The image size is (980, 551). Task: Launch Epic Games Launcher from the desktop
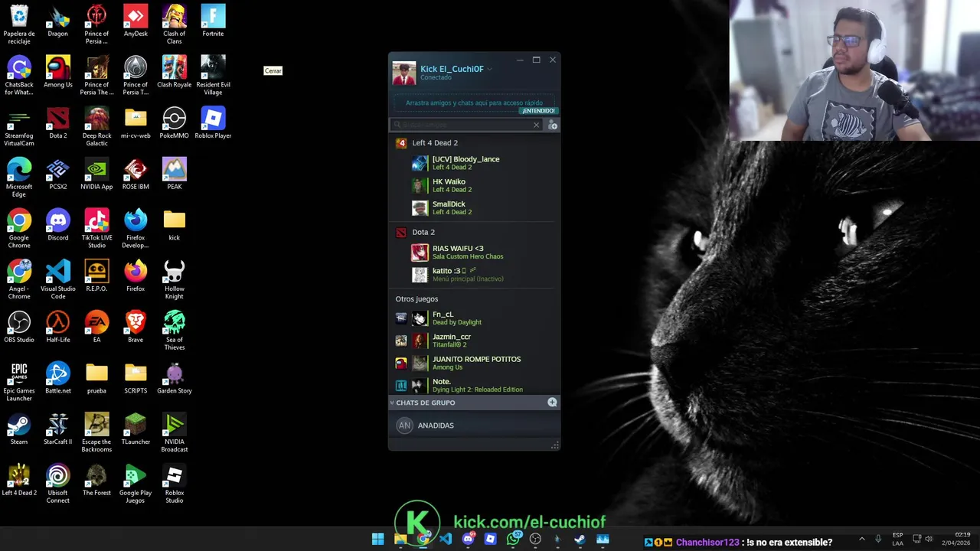coord(19,382)
